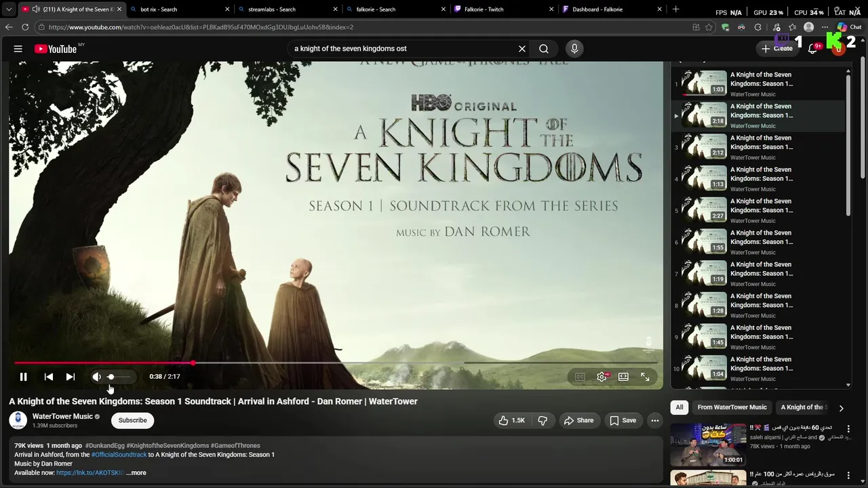Open browser settings and more menu
The image size is (868, 488).
(825, 27)
